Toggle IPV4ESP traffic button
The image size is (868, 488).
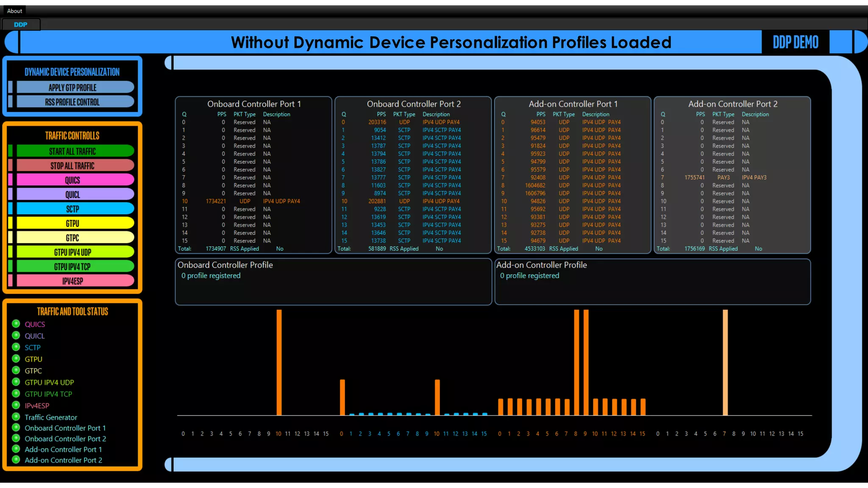tap(75, 281)
